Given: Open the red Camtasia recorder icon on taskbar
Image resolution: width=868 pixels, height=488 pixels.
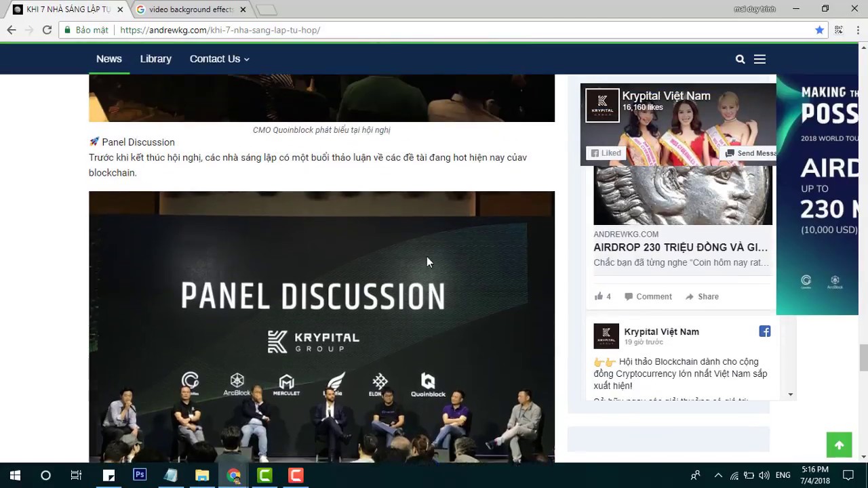Looking at the screenshot, I should point(296,475).
